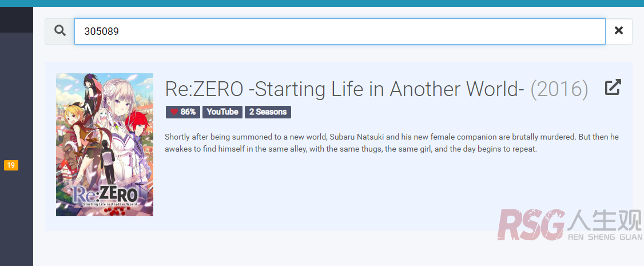Clear the search with the X button
644x266 pixels.
click(x=618, y=31)
